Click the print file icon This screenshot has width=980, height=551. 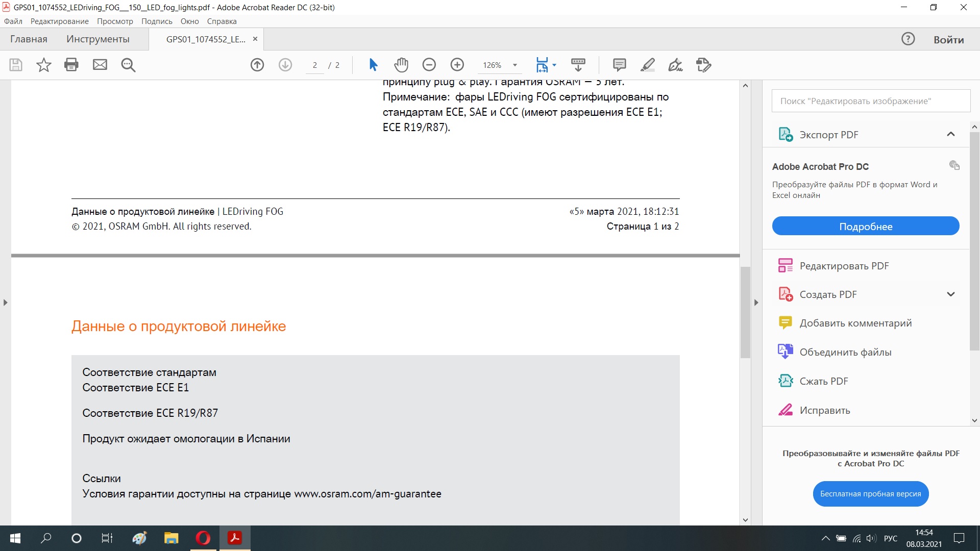click(x=71, y=65)
